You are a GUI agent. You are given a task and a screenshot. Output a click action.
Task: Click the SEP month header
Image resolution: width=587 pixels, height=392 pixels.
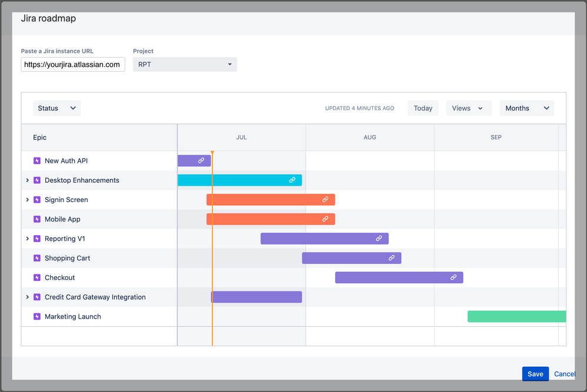pyautogui.click(x=496, y=138)
